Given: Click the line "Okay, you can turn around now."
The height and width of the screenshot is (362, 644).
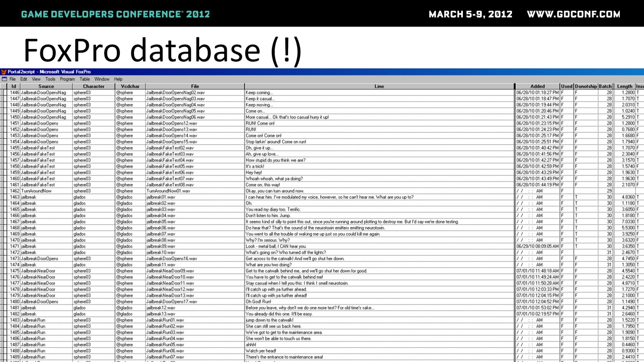Looking at the screenshot, I should [275, 191].
